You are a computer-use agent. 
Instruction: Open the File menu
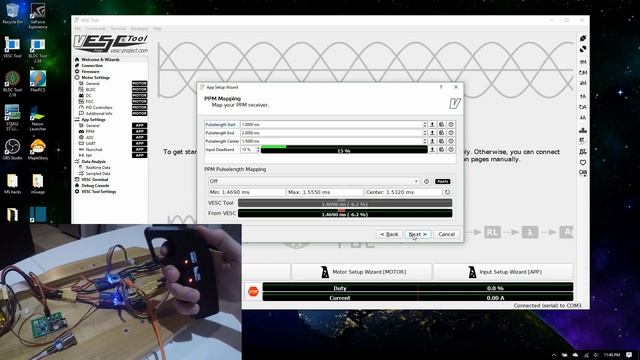[78, 29]
